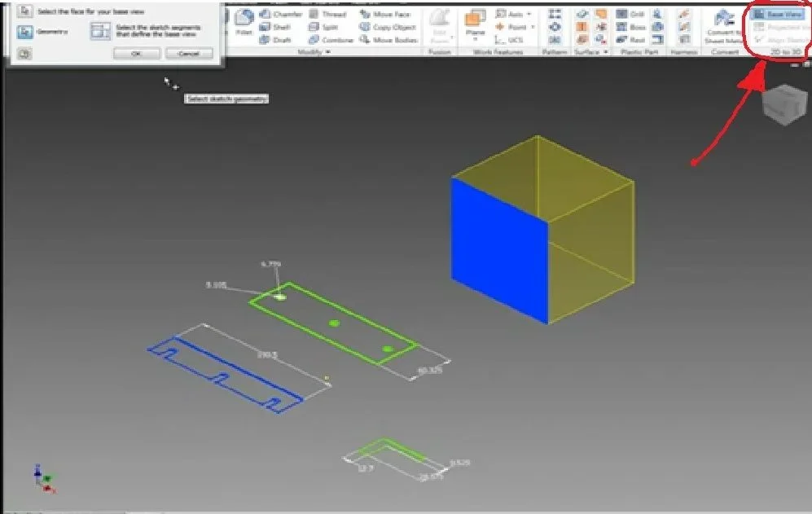Click the Fillet tool in the ribbon

click(244, 23)
